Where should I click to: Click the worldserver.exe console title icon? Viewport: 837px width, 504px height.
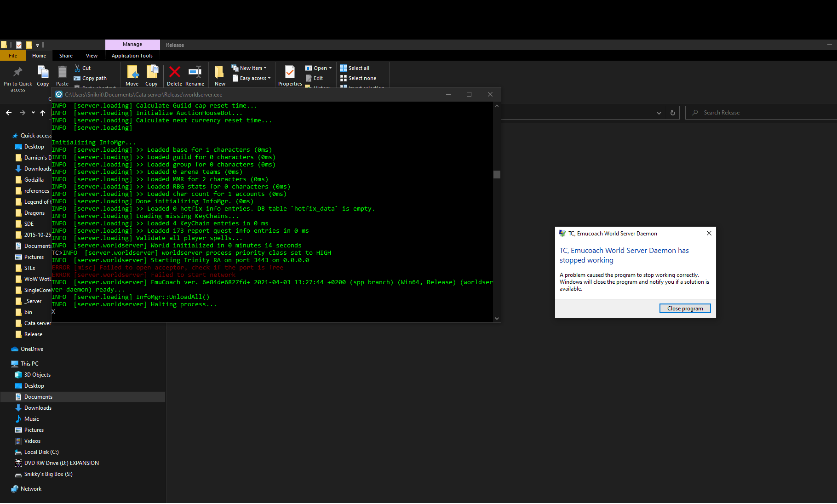[59, 94]
